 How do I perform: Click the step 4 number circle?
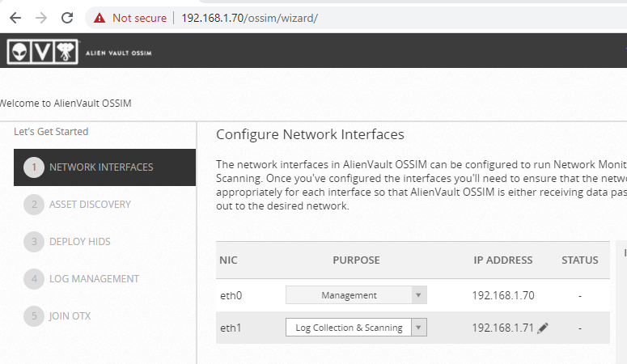tap(34, 279)
